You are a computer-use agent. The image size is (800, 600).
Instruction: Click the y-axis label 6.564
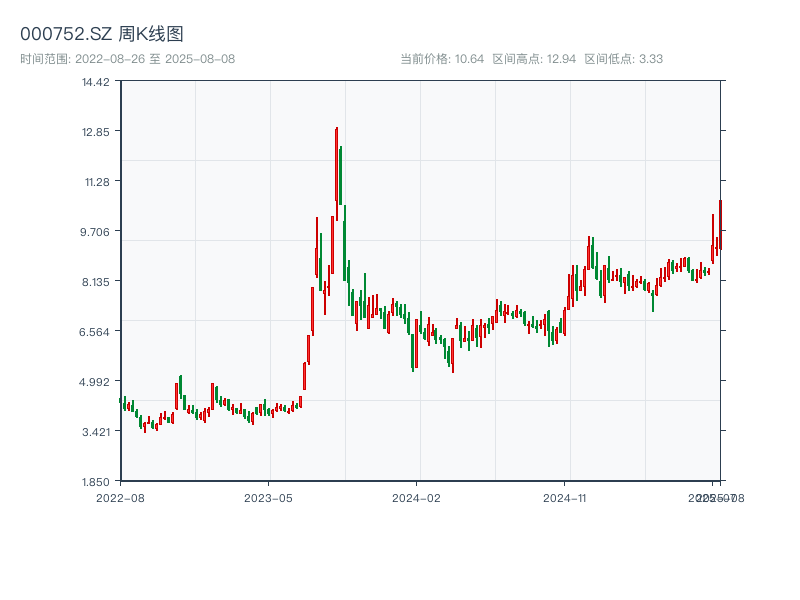pos(94,332)
